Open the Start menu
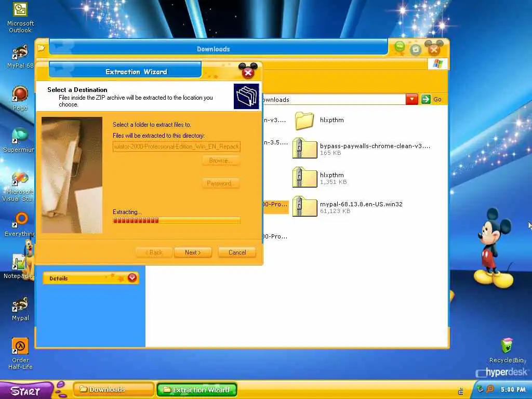Image resolution: width=532 pixels, height=399 pixels. (26, 391)
